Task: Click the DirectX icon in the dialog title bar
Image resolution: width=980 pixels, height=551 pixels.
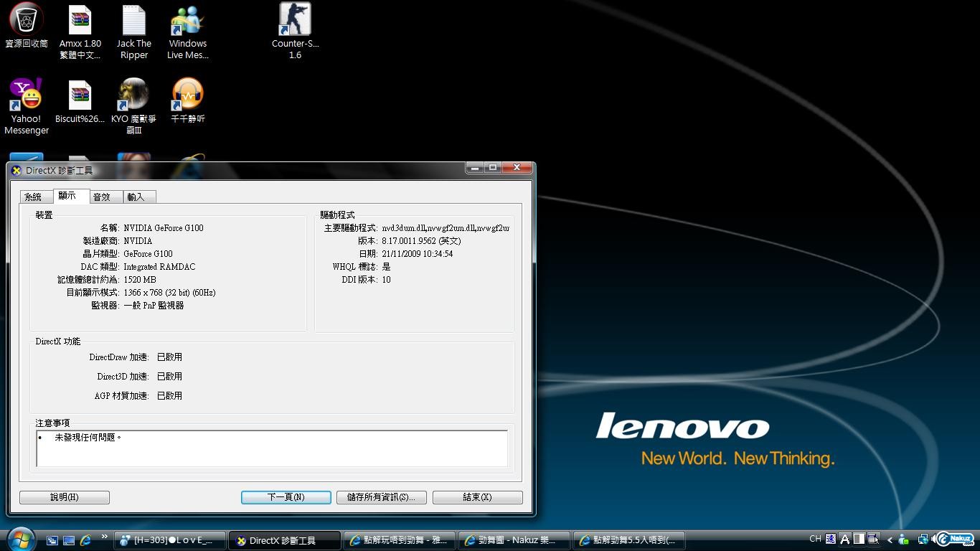Action: (17, 171)
